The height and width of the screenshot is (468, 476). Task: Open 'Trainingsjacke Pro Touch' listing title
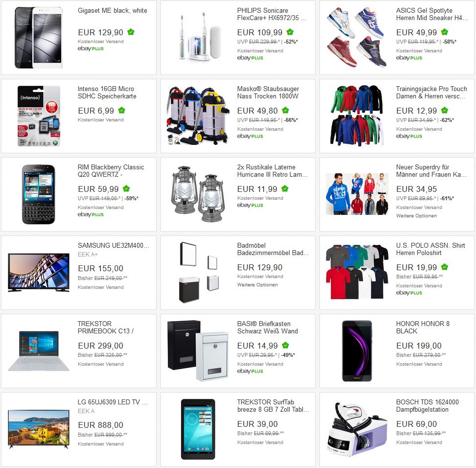click(x=431, y=93)
